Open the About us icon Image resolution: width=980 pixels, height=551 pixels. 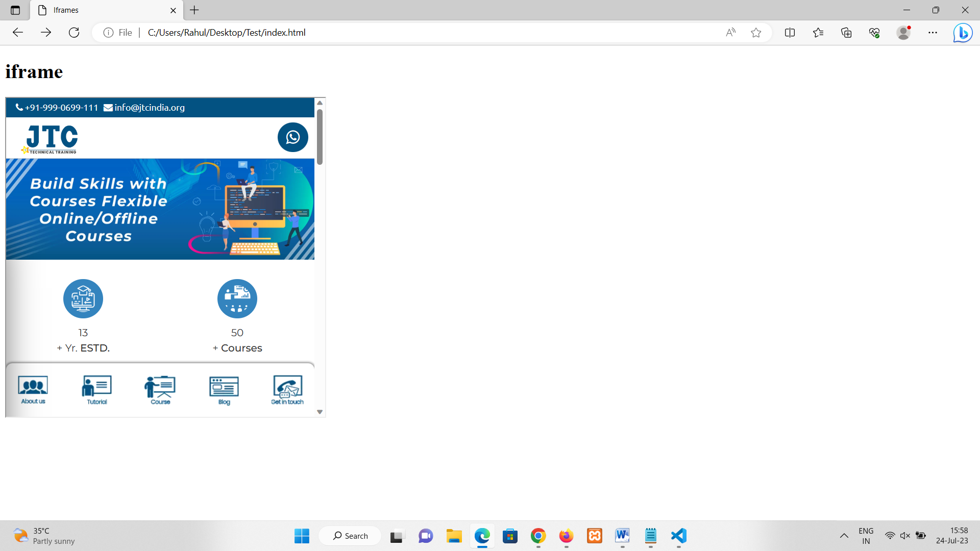33,390
